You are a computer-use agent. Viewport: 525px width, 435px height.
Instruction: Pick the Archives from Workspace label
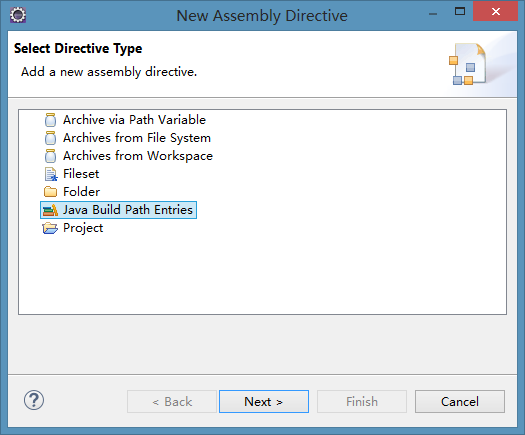[138, 156]
